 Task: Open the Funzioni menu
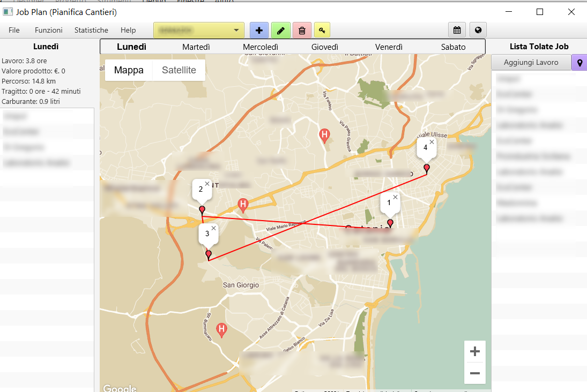click(x=49, y=31)
